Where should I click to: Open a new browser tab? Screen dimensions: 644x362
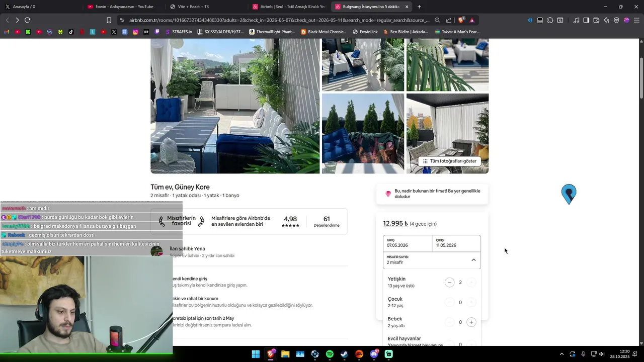[419, 7]
